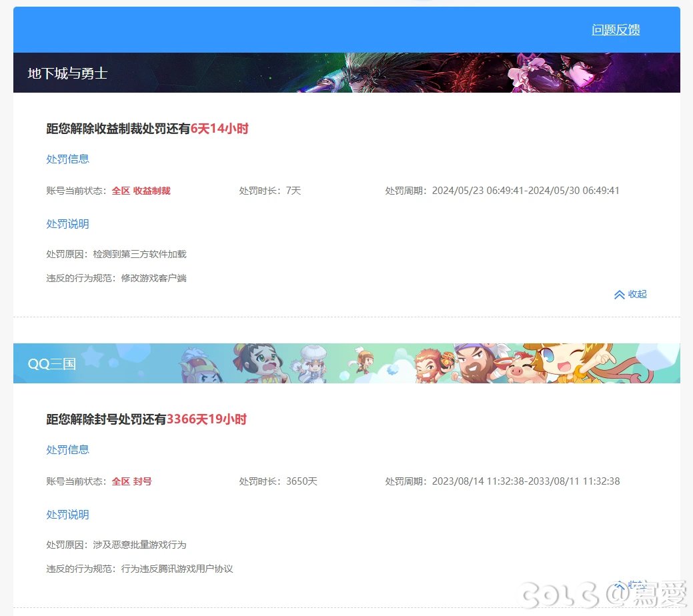Click the 2023/08/14 11:32:38-2033/08/11 11:32:38 penalty period
Viewport: 693px width, 616px height.
[x=526, y=481]
